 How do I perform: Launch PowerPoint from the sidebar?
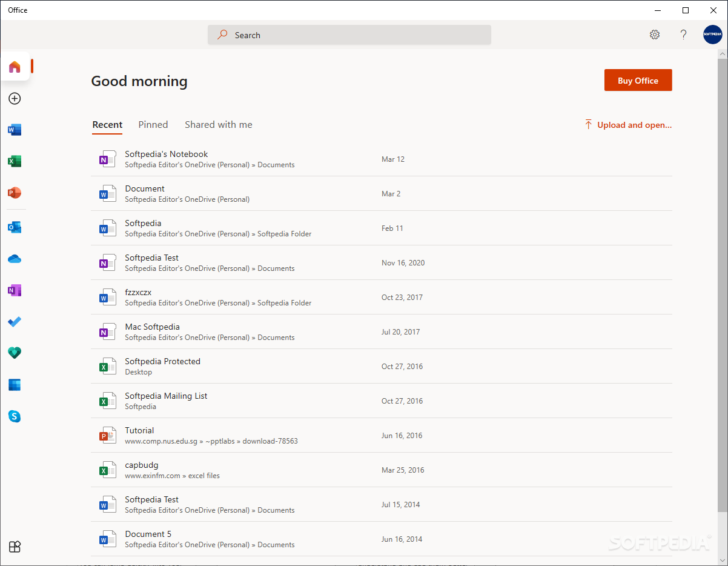tap(15, 193)
